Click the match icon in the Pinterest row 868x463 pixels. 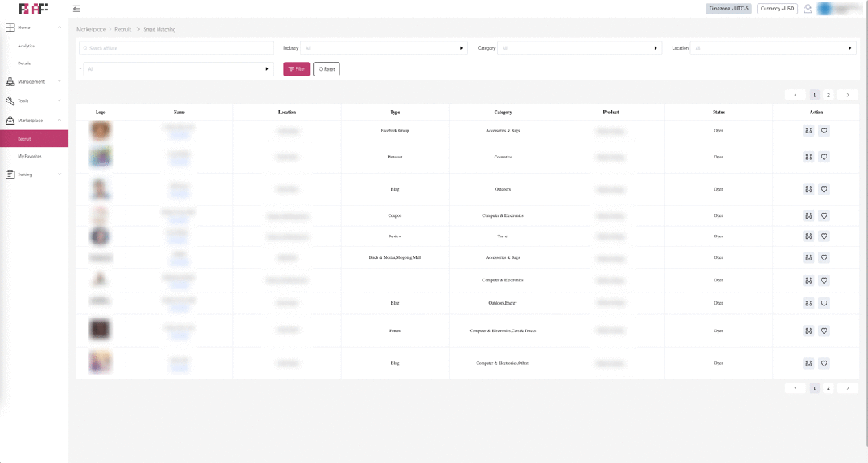(x=808, y=157)
